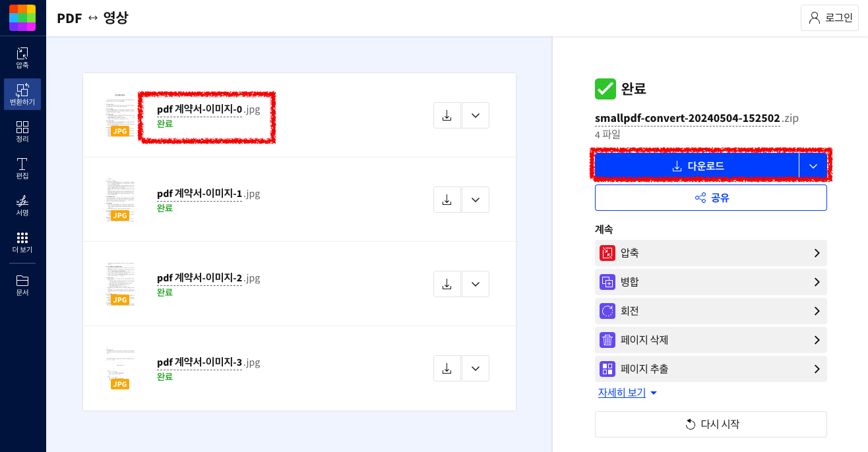Expand 자세히 보기 to show more options

coord(622,391)
